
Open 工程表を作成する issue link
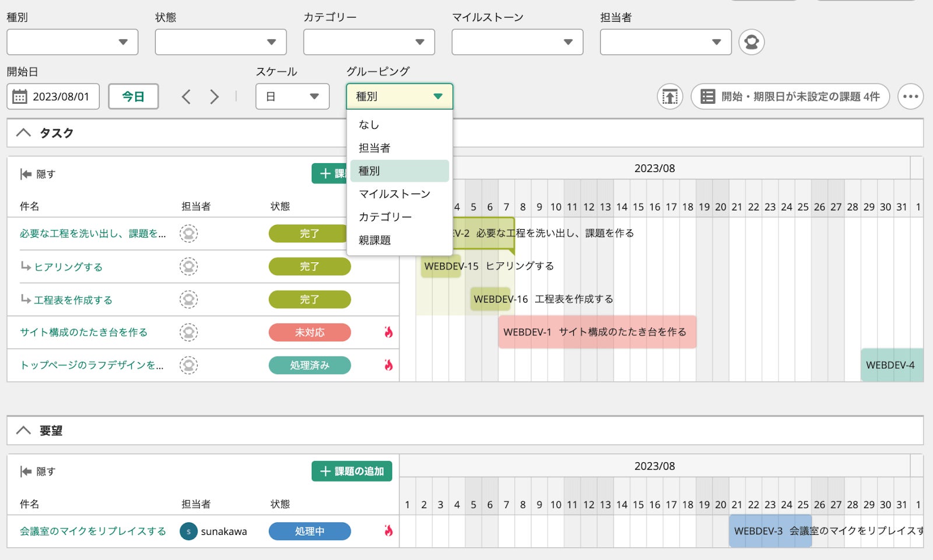(73, 300)
